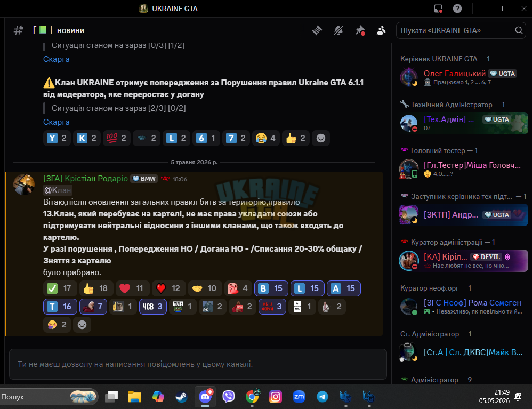Toggle the ЖБ НА ФОРУМ reaction

tap(272, 307)
